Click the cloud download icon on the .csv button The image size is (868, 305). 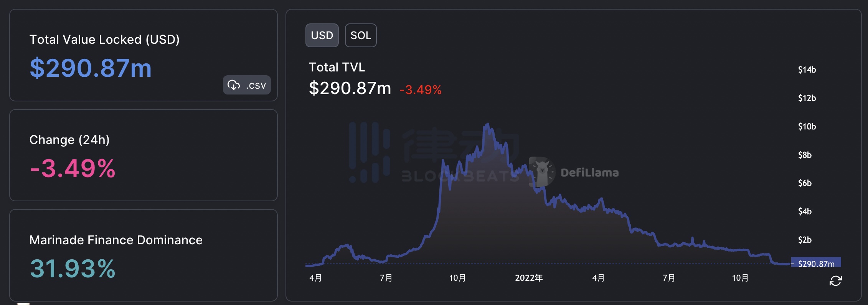coord(235,85)
